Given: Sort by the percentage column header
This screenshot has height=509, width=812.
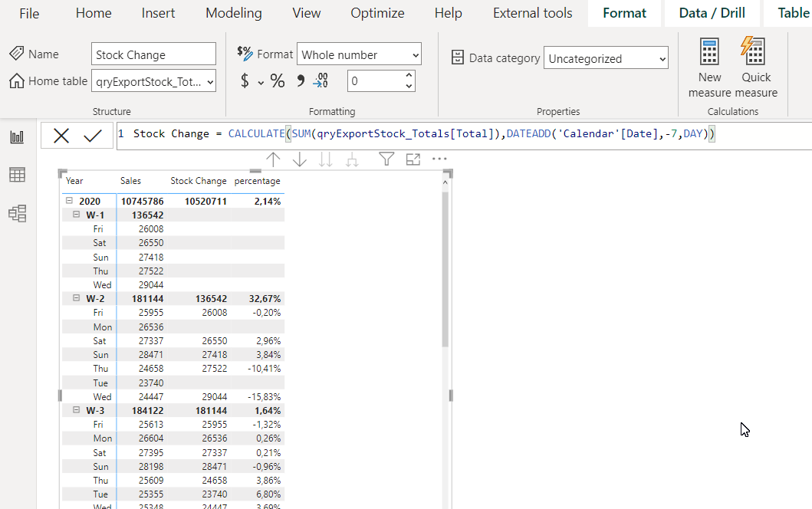Looking at the screenshot, I should pyautogui.click(x=257, y=181).
